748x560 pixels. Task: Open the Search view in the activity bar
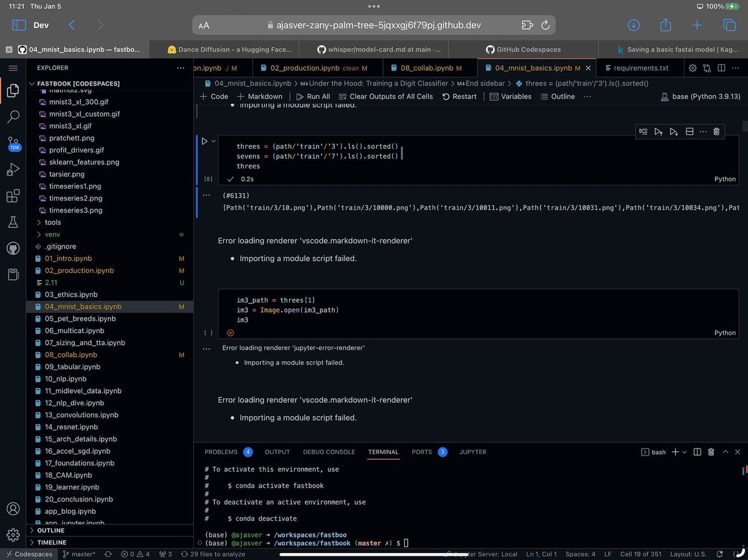pos(13,116)
